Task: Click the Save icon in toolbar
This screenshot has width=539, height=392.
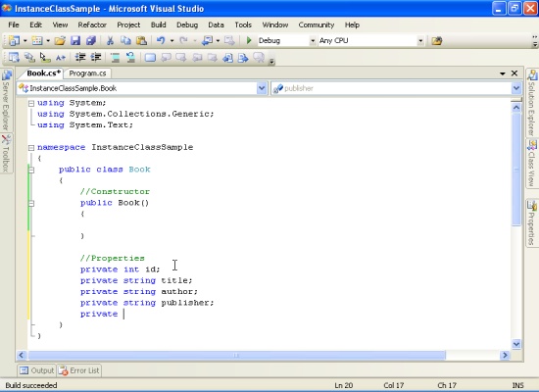Action: pos(75,40)
